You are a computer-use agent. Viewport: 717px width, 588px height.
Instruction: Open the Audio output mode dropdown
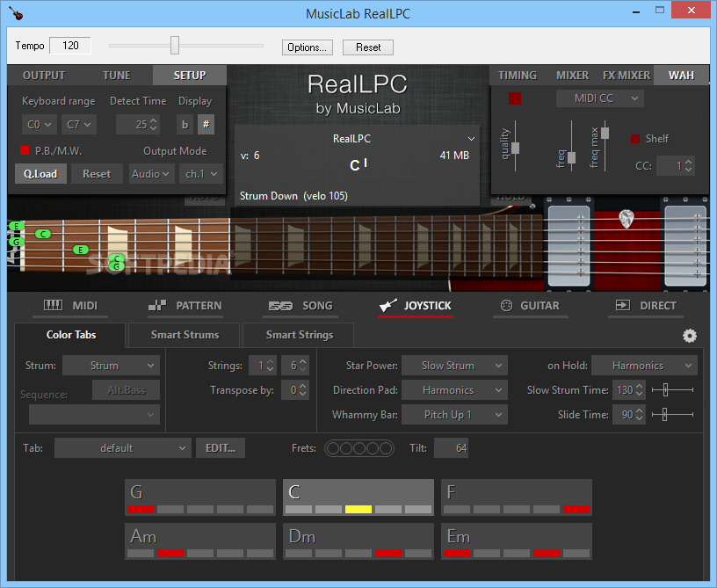(x=151, y=174)
